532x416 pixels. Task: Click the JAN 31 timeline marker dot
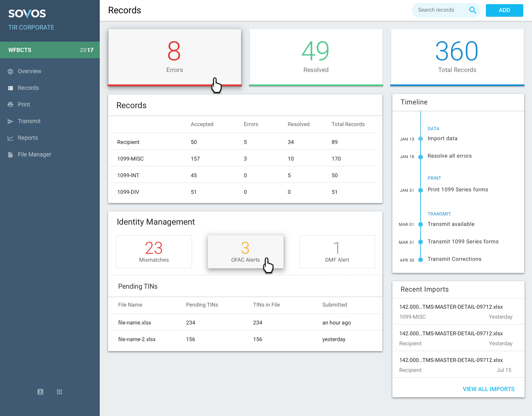coord(421,190)
